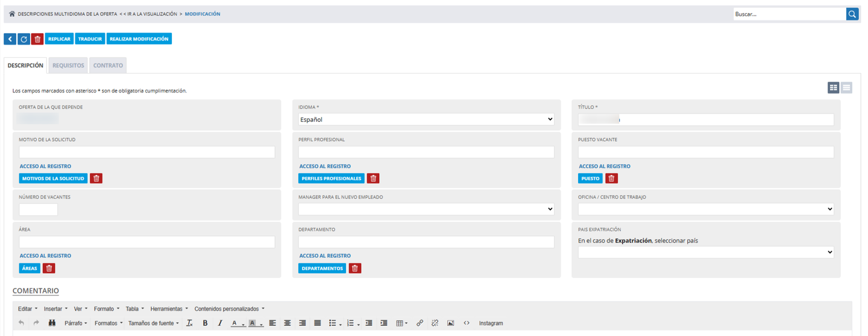Open the bullet list style arrow
This screenshot has height=336, width=868.
(341, 324)
